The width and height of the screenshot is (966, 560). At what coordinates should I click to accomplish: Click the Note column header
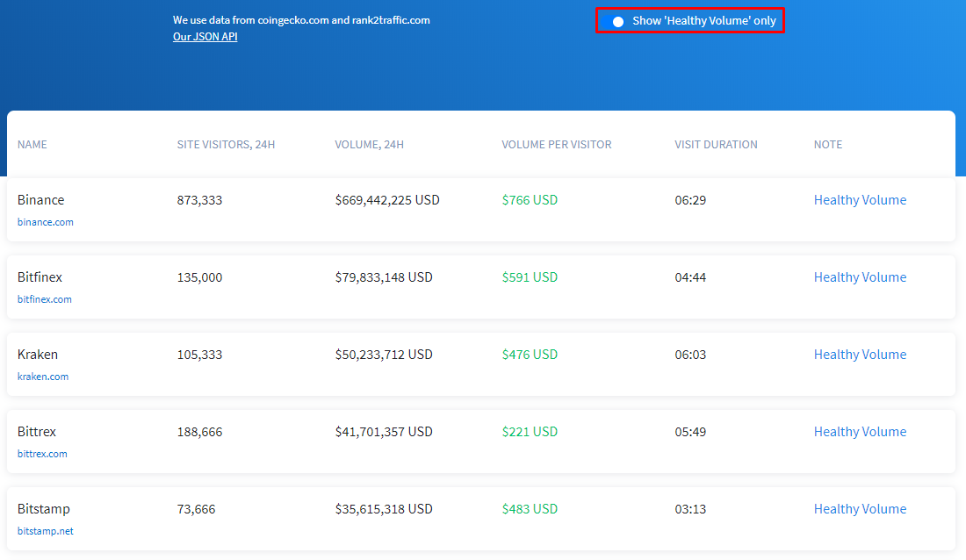click(827, 145)
